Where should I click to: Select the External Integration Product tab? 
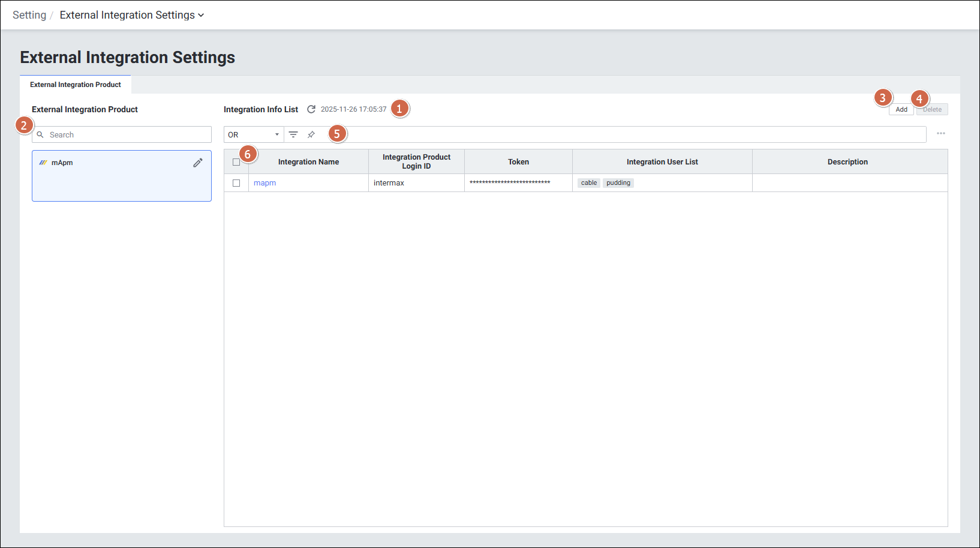pos(76,85)
